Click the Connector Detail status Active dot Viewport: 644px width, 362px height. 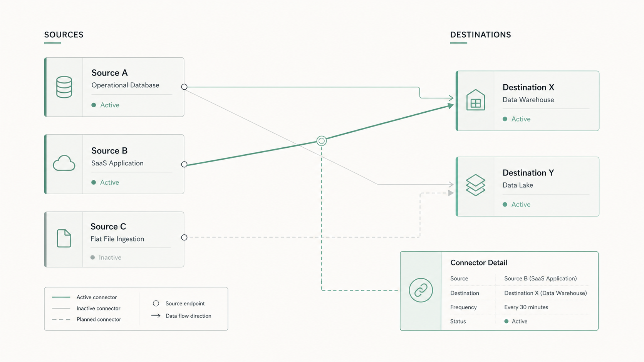pos(506,321)
